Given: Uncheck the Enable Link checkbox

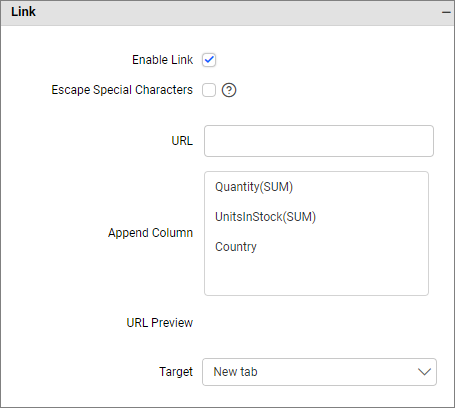Looking at the screenshot, I should click(209, 60).
